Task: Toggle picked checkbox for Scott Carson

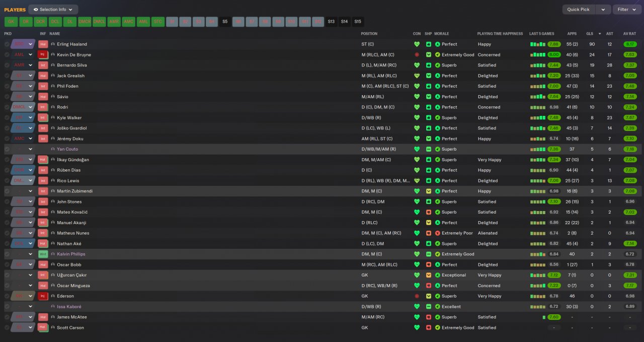Action: pyautogui.click(x=7, y=327)
